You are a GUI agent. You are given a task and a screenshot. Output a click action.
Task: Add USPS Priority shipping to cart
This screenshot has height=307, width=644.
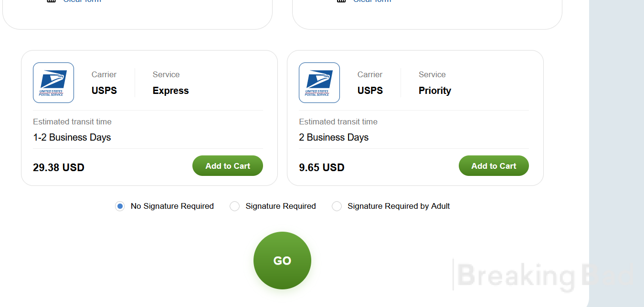tap(494, 166)
